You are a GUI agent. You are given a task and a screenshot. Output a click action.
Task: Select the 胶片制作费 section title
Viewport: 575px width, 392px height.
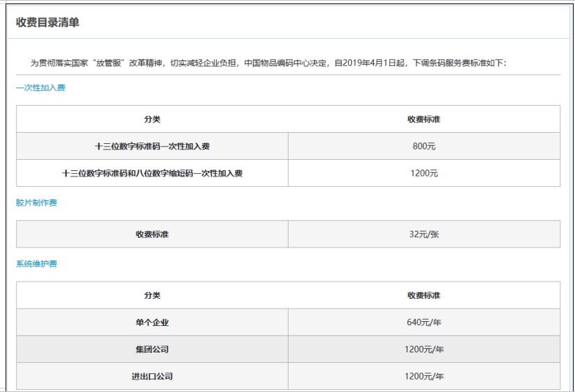click(x=36, y=203)
